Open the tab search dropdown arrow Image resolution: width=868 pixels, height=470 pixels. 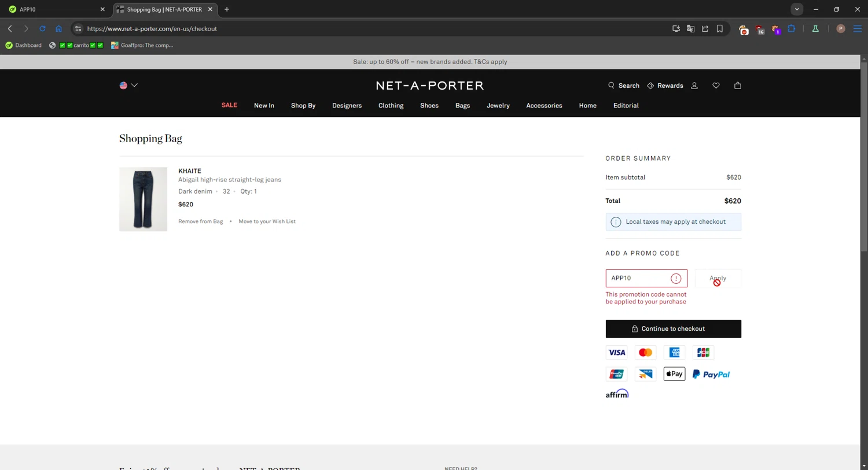(797, 9)
